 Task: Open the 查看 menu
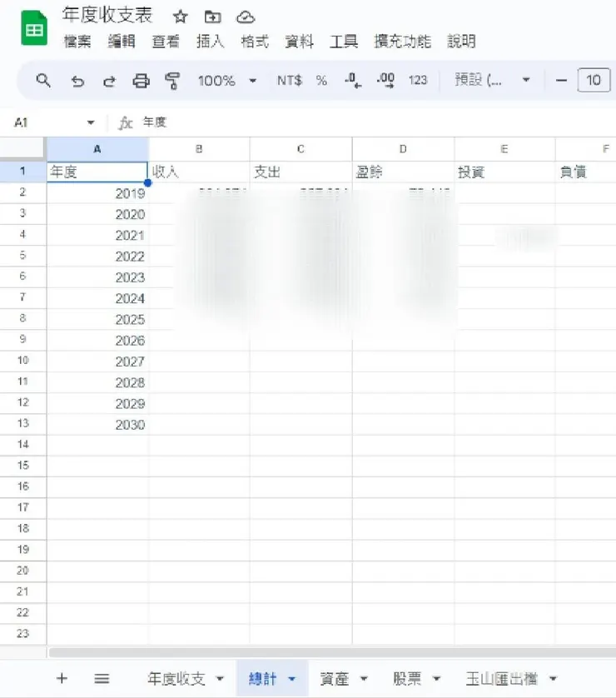point(166,42)
